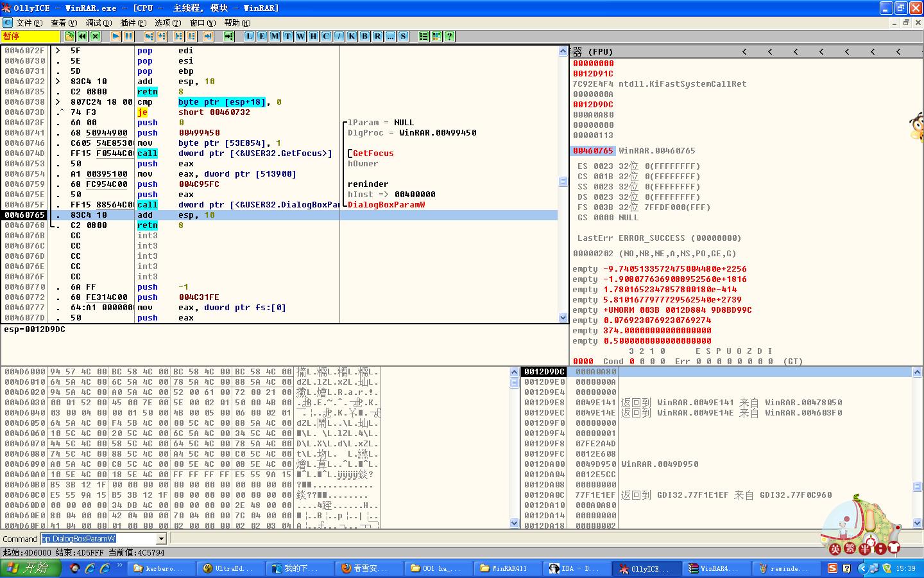This screenshot has width=924, height=578.
Task: Open the 调试(D) debug menu
Action: click(x=98, y=22)
